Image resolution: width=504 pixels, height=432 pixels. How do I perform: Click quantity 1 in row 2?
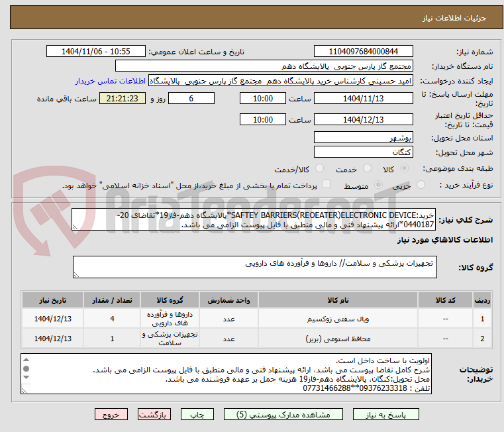112,339
